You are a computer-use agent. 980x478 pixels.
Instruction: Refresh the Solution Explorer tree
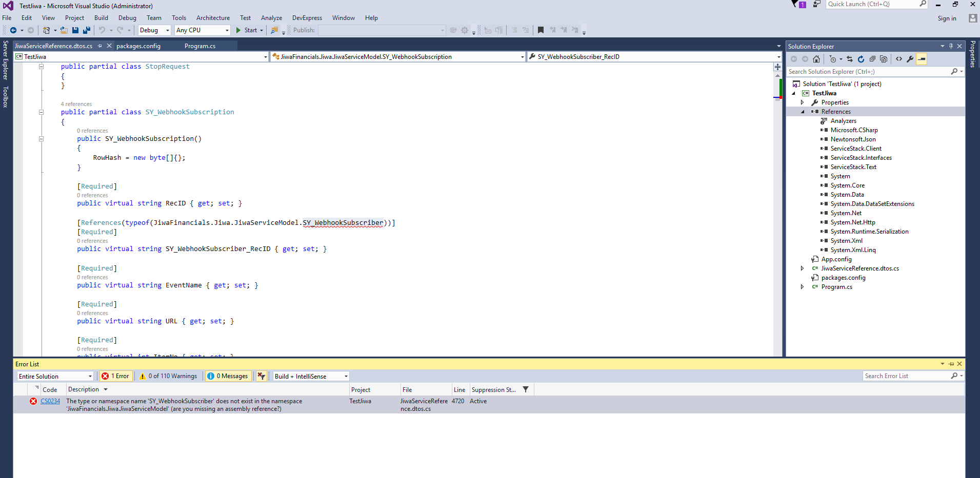tap(861, 59)
